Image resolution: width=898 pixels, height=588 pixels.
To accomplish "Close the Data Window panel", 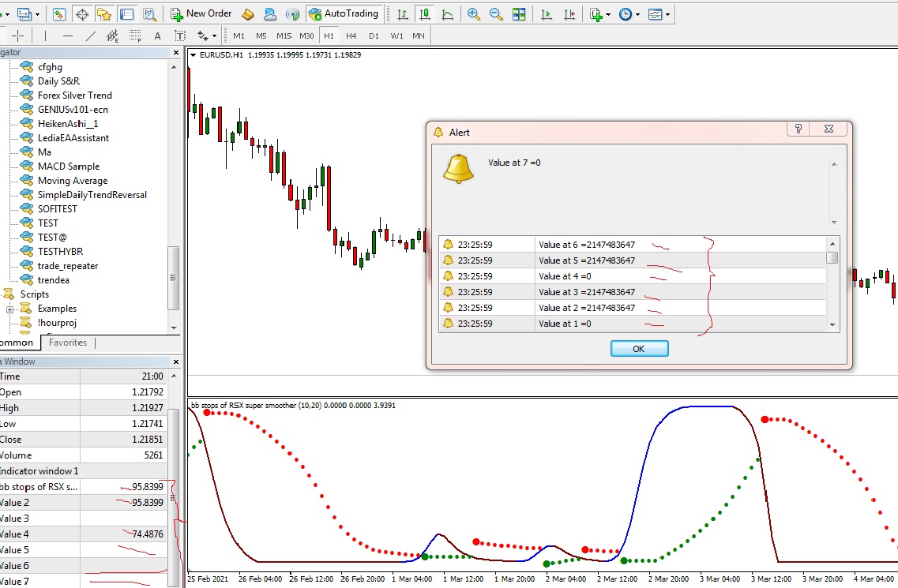I will (176, 361).
